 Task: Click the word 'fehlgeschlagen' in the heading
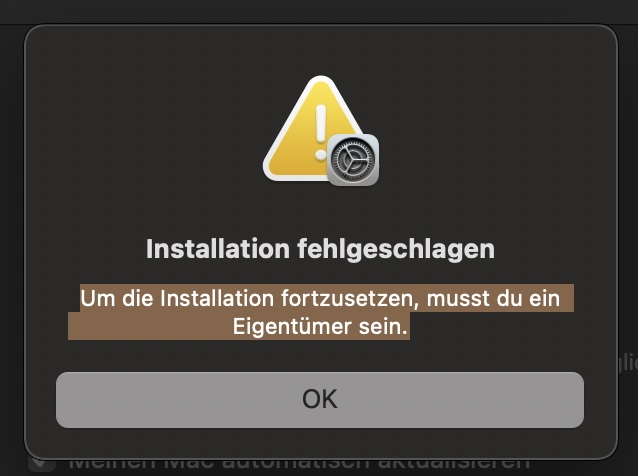(396, 249)
